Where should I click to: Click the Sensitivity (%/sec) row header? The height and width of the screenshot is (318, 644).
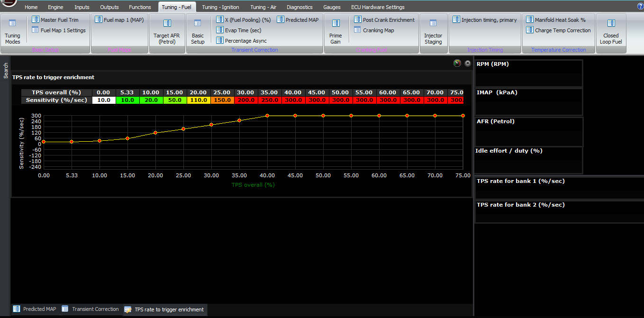[x=56, y=100]
